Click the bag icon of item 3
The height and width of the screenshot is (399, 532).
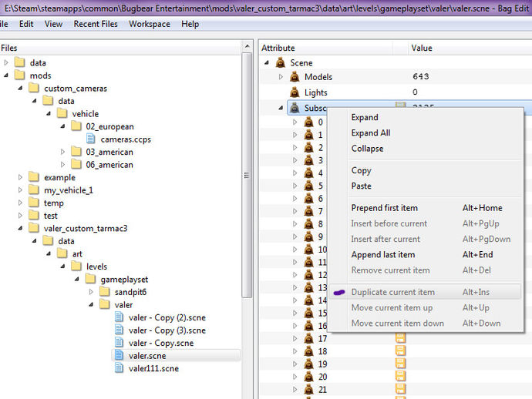(308, 160)
